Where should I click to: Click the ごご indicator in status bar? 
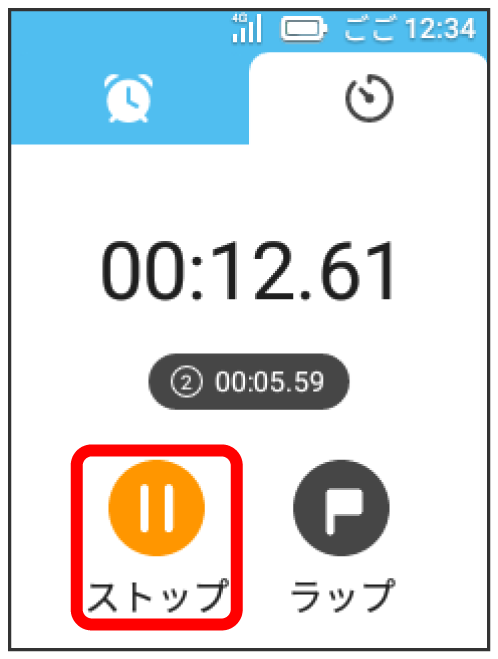(371, 28)
